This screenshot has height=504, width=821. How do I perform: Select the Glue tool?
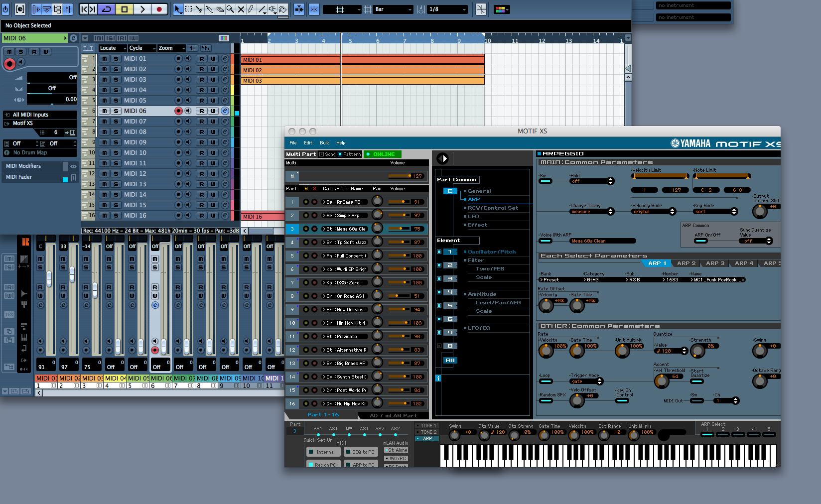210,9
